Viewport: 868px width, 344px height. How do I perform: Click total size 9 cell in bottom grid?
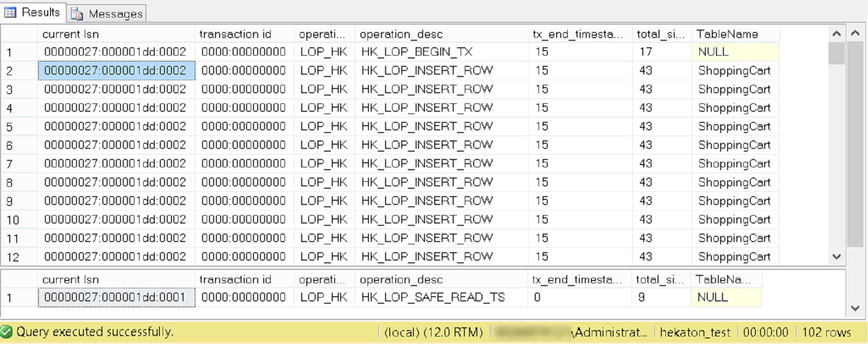(x=661, y=297)
